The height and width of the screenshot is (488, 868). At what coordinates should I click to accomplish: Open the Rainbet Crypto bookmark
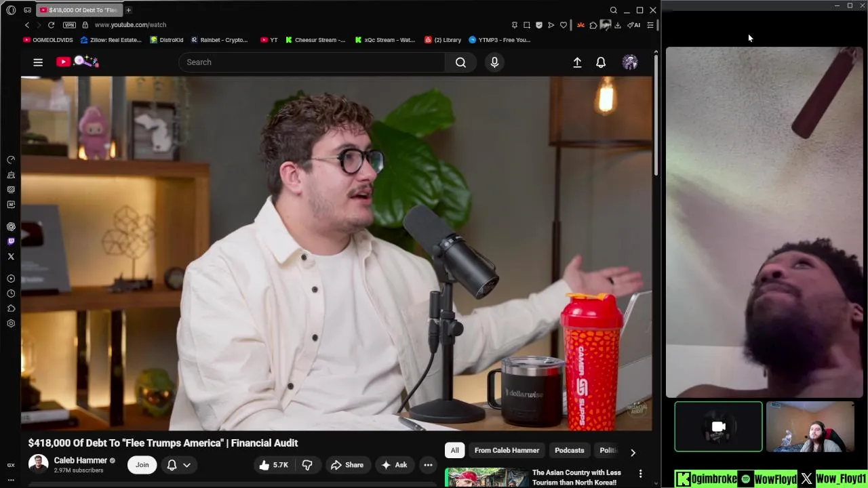pos(220,40)
